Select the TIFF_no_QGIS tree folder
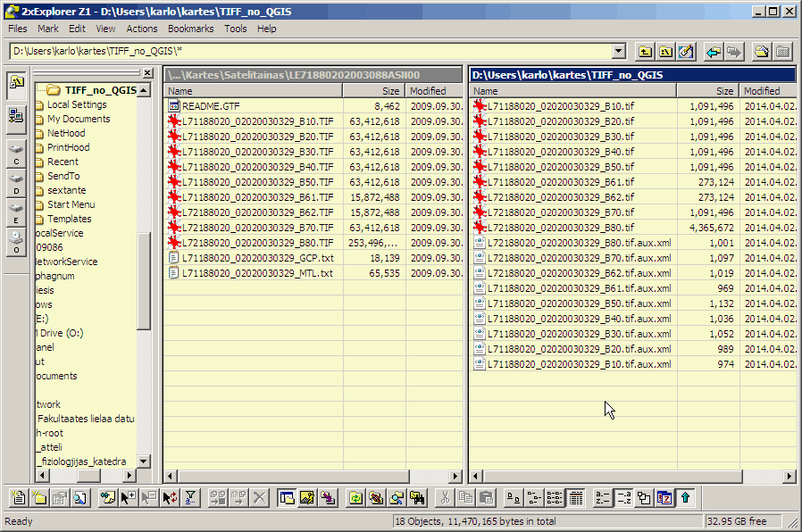802x532 pixels. 100,90
